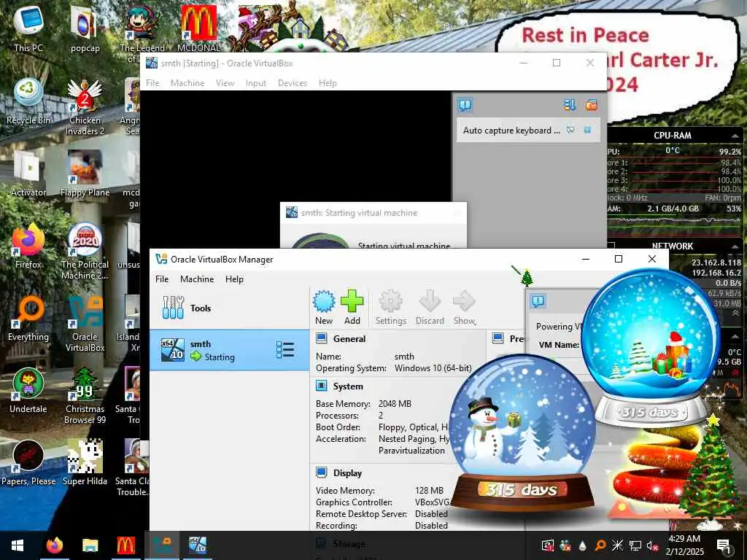Open the View menu in smth VM window
The image size is (747, 560).
225,83
